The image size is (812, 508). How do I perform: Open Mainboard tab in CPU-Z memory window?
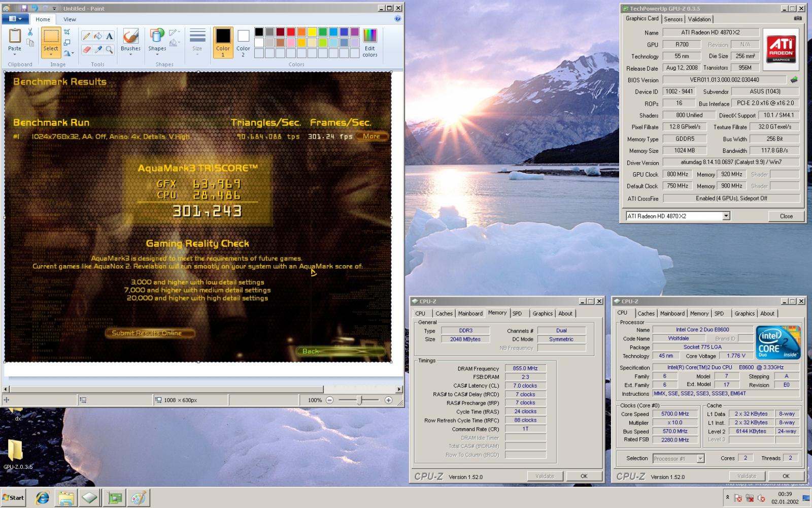click(470, 313)
